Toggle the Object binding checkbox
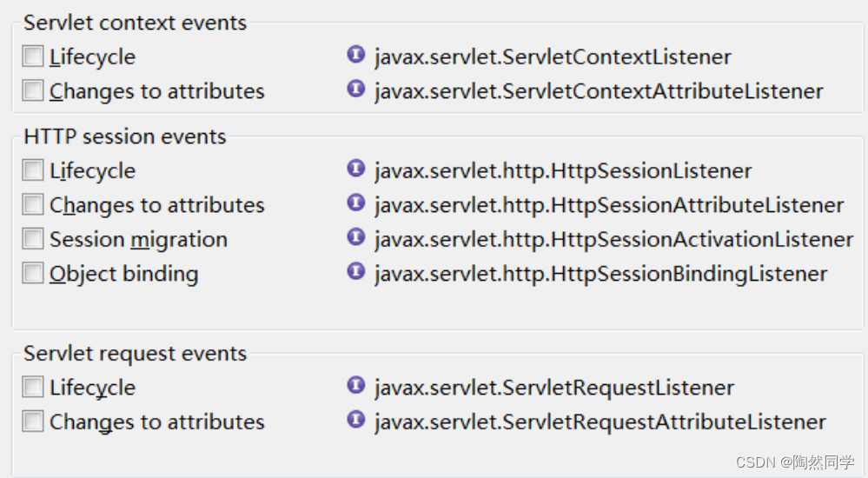868x478 pixels. pos(33,273)
